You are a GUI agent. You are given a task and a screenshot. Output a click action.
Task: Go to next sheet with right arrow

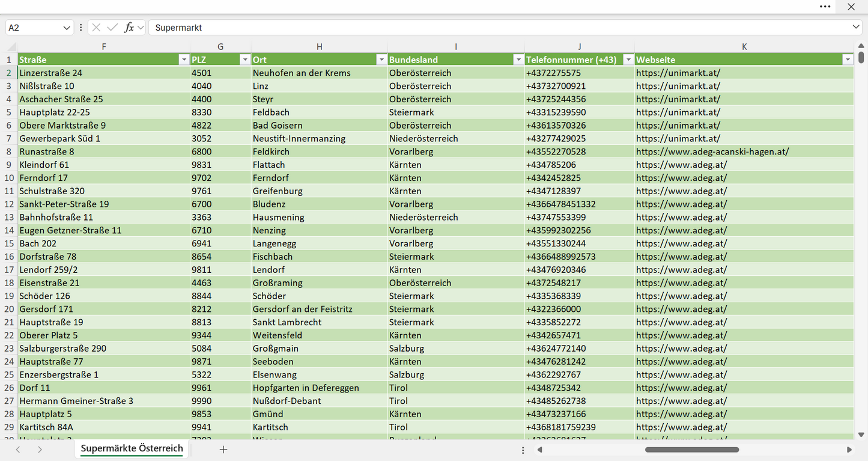pyautogui.click(x=40, y=450)
